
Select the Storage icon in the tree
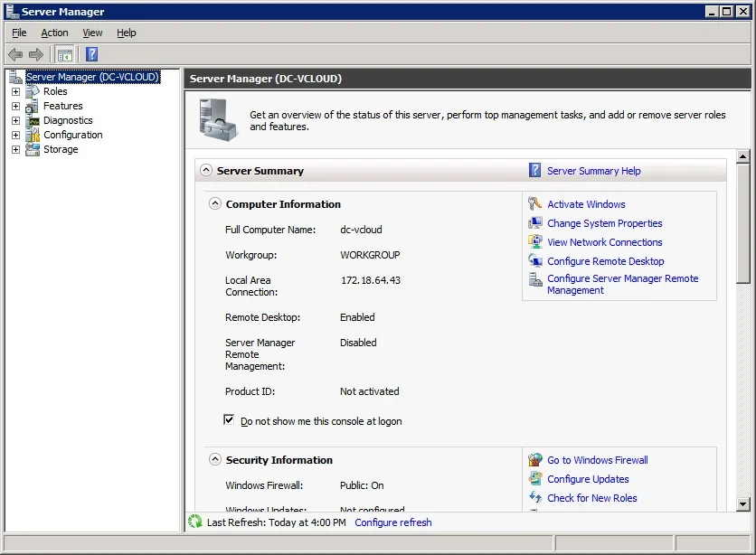tap(33, 149)
